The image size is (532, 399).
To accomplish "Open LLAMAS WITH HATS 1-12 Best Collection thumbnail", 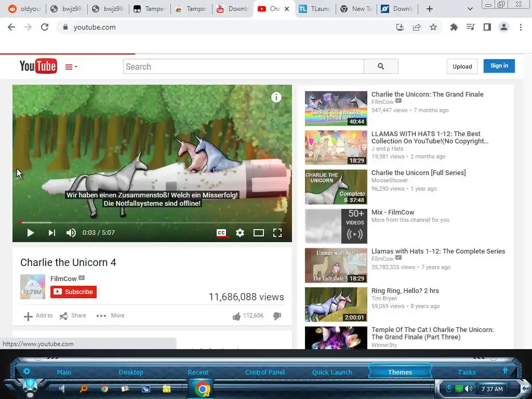I will click(336, 148).
